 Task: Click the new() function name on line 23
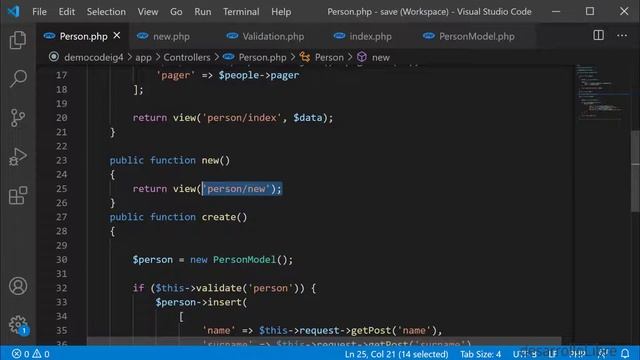(x=216, y=160)
